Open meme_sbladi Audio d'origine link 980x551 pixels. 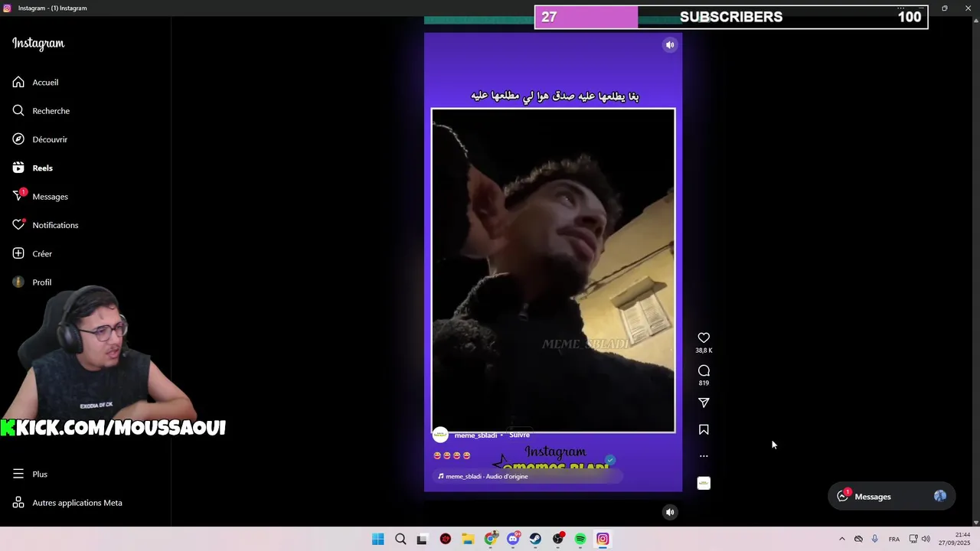[487, 476]
